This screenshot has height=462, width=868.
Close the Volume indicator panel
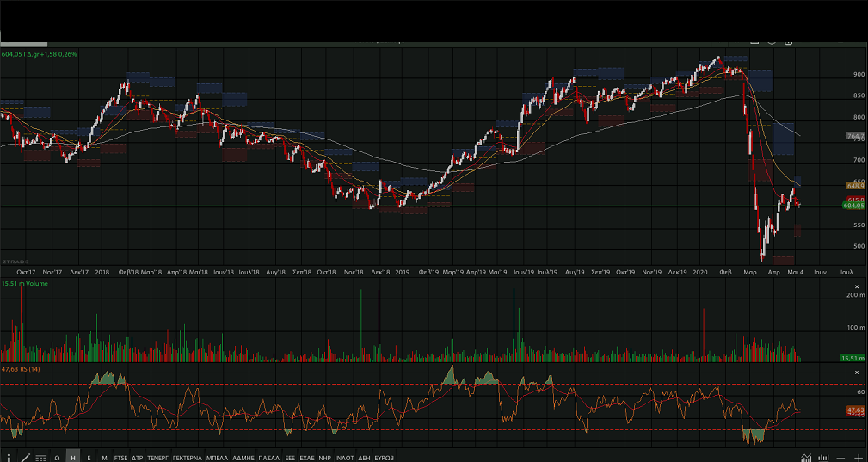(x=856, y=286)
